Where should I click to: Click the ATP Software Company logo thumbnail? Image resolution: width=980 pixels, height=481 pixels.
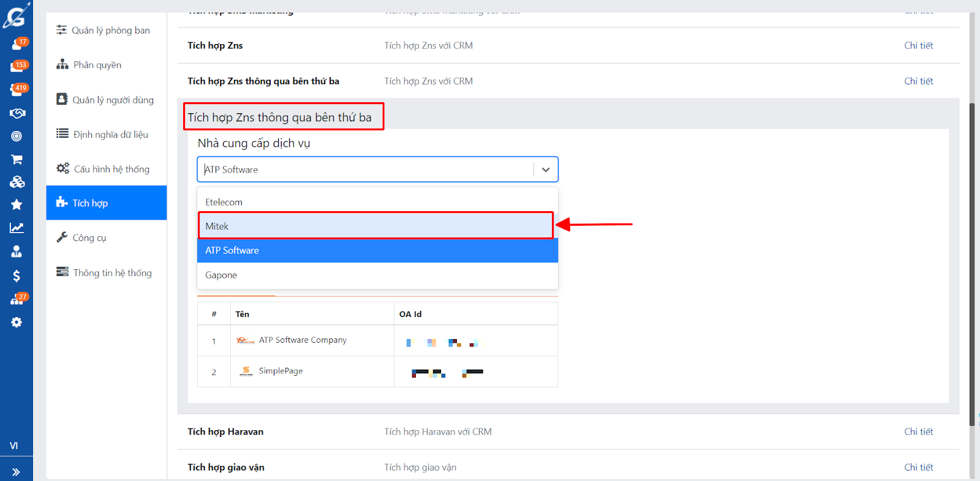pos(246,340)
